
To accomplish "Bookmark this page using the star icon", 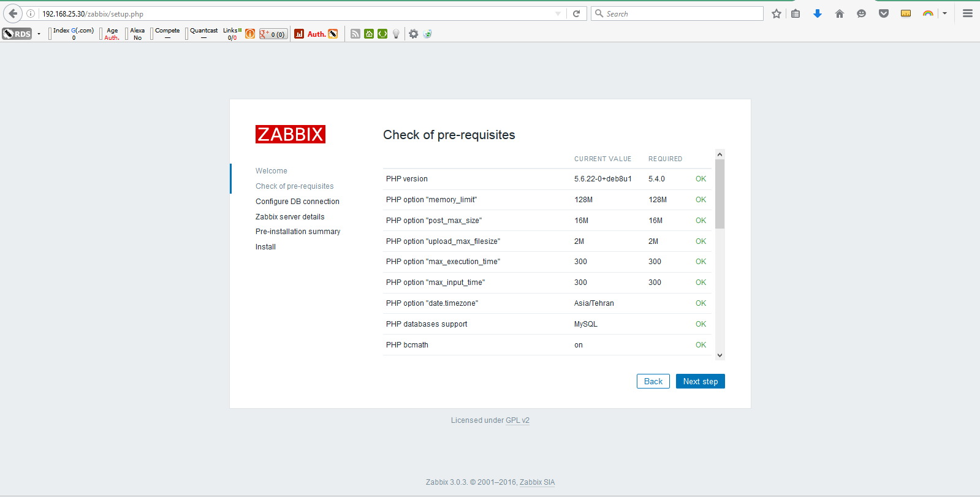I will coord(776,13).
